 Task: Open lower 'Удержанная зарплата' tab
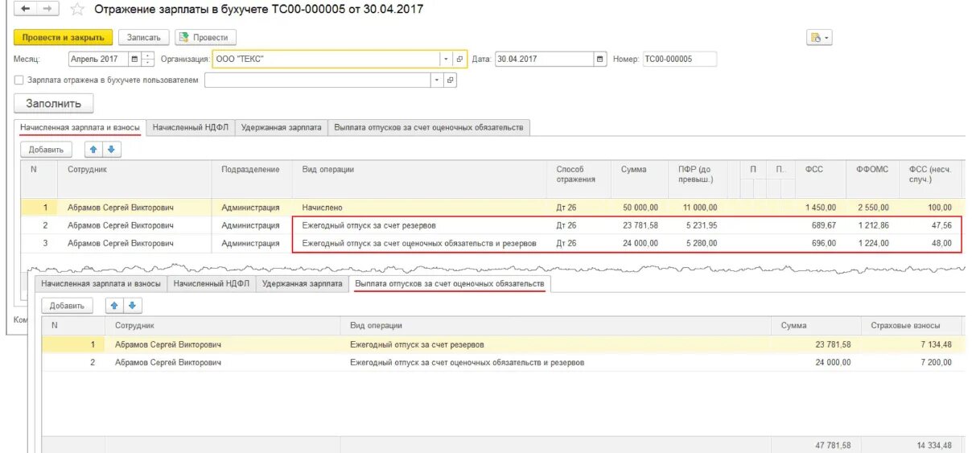[x=302, y=283]
